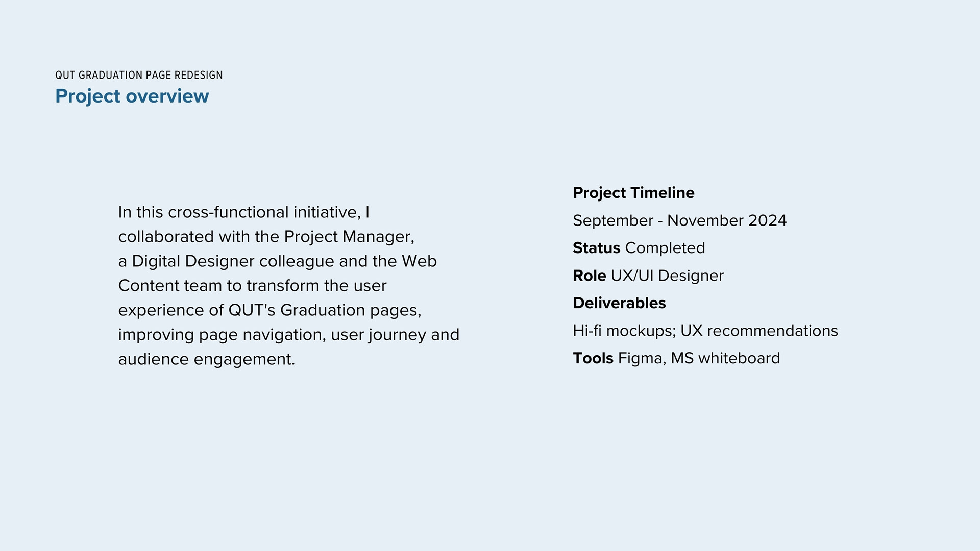This screenshot has height=551, width=980.
Task: Click the 'Deliverables' heading
Action: click(x=619, y=303)
